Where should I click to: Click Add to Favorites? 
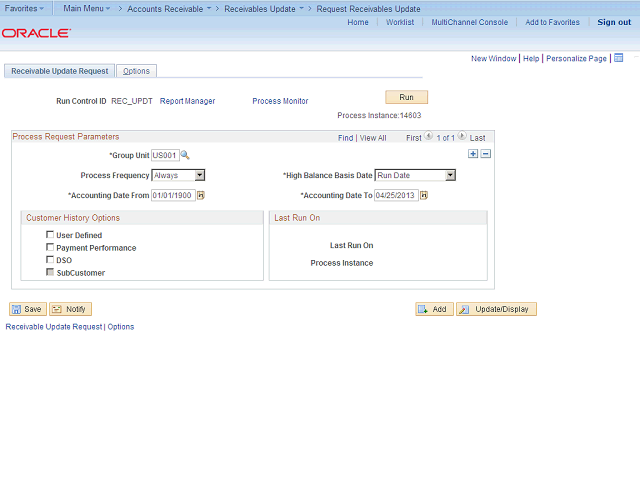(552, 22)
